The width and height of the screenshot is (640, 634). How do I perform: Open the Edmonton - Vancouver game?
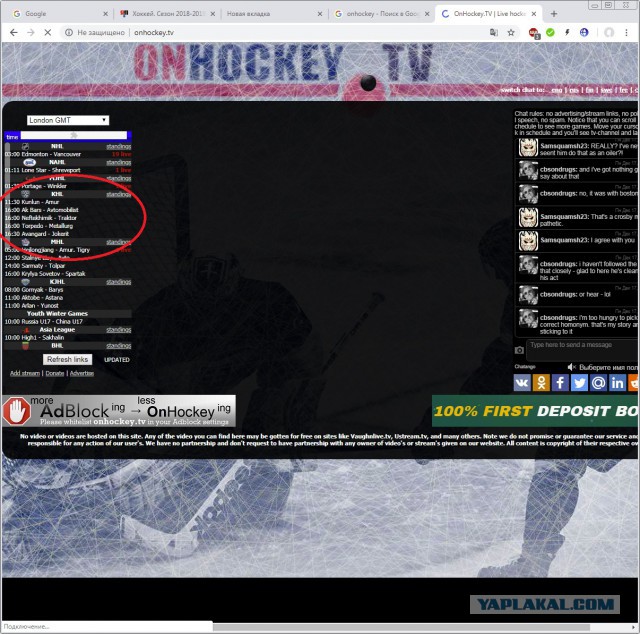[51, 154]
